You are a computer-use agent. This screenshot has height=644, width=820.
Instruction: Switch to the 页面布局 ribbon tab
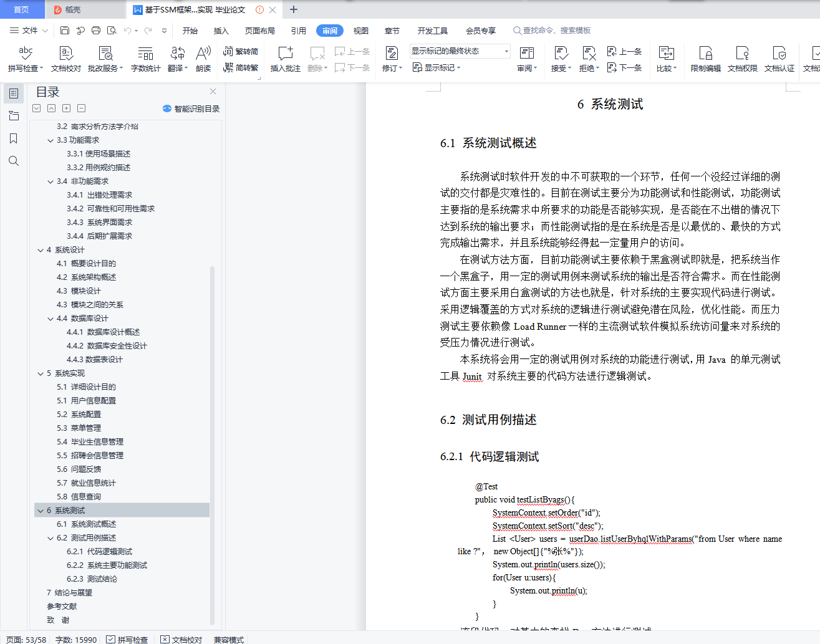(x=260, y=31)
